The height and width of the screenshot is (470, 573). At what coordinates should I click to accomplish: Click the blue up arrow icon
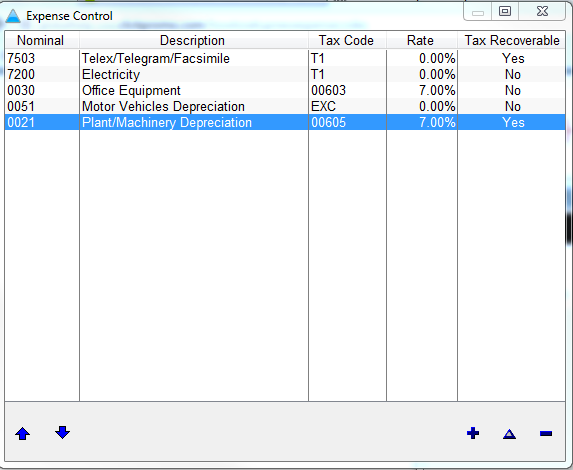(23, 434)
